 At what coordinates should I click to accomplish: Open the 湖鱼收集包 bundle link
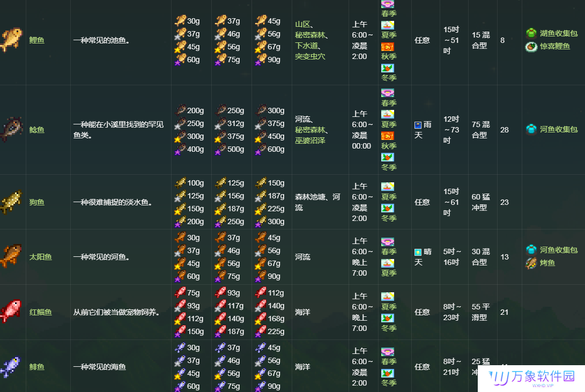[x=559, y=33]
